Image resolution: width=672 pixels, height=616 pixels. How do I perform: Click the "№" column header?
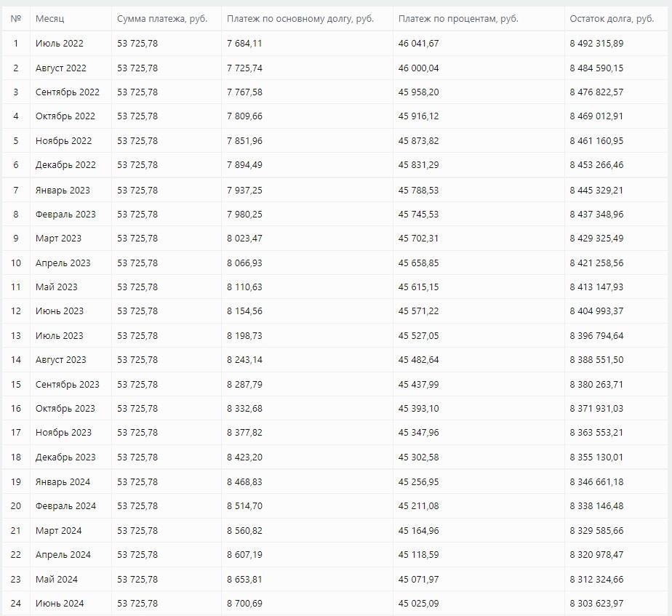point(16,18)
